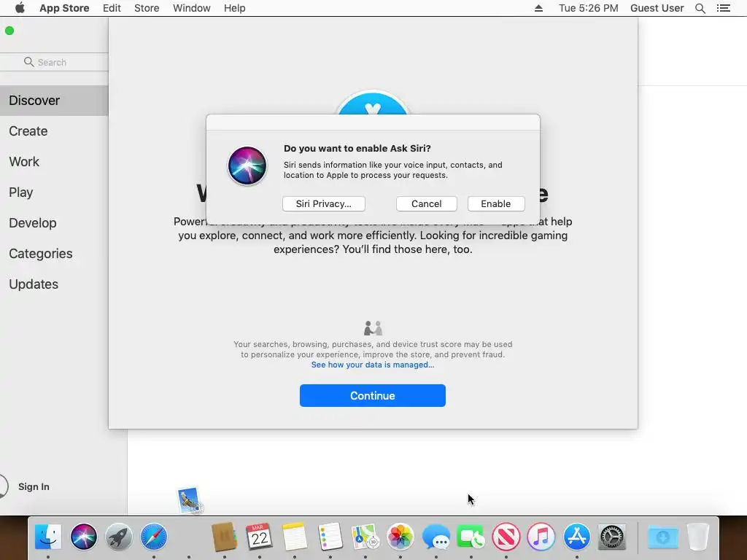
Task: Click the Mail stamp icon above the dock
Action: [190, 500]
